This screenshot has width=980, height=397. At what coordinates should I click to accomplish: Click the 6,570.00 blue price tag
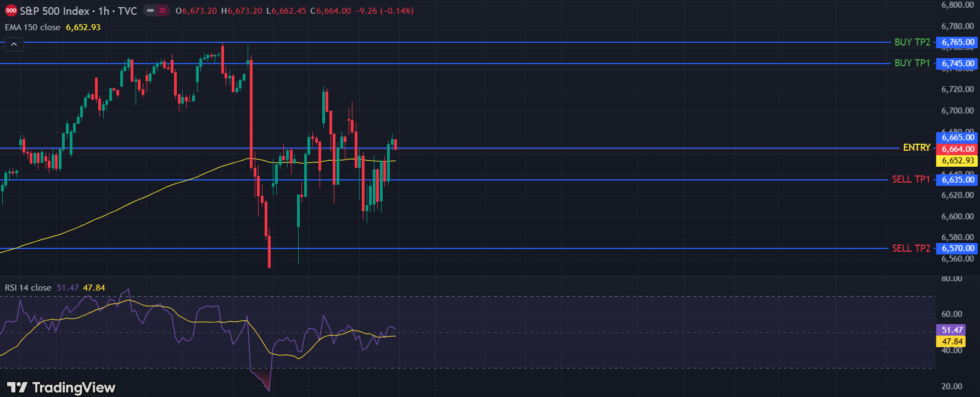point(957,248)
